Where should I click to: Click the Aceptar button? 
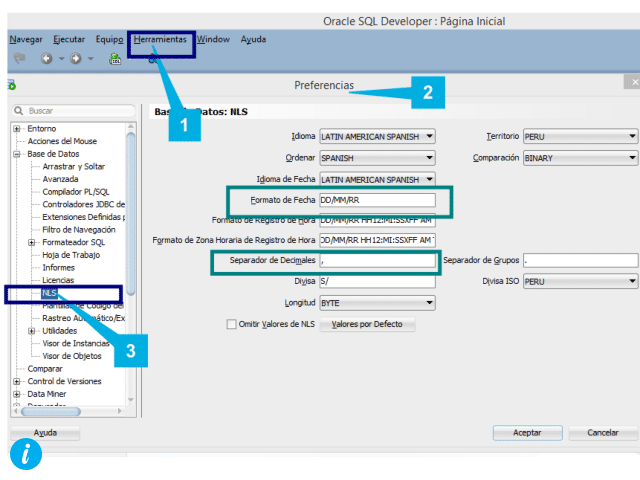(527, 433)
